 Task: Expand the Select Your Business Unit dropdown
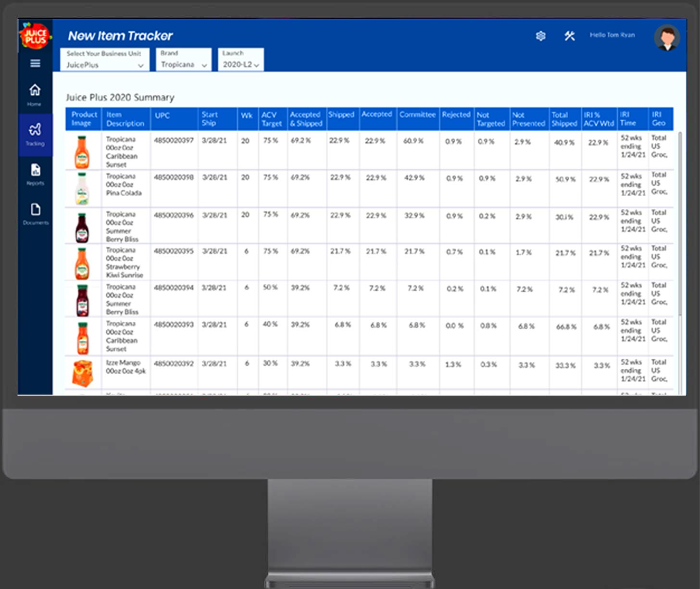(105, 60)
